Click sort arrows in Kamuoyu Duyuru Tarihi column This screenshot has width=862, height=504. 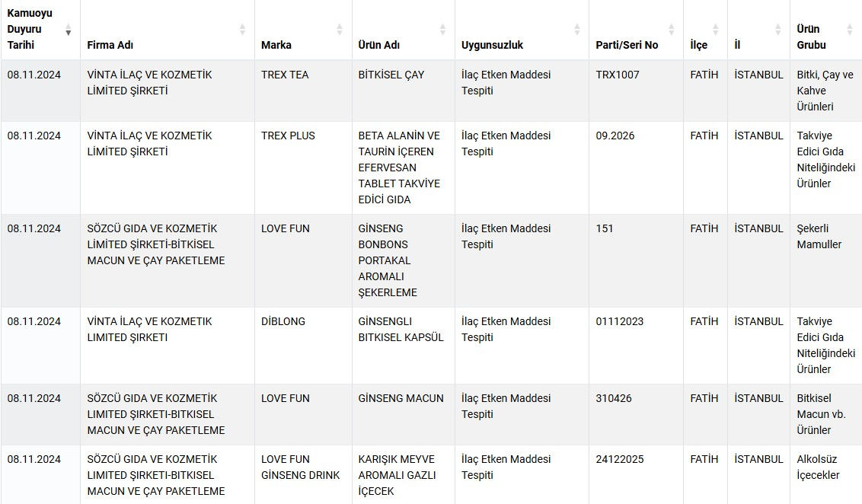tap(69, 30)
